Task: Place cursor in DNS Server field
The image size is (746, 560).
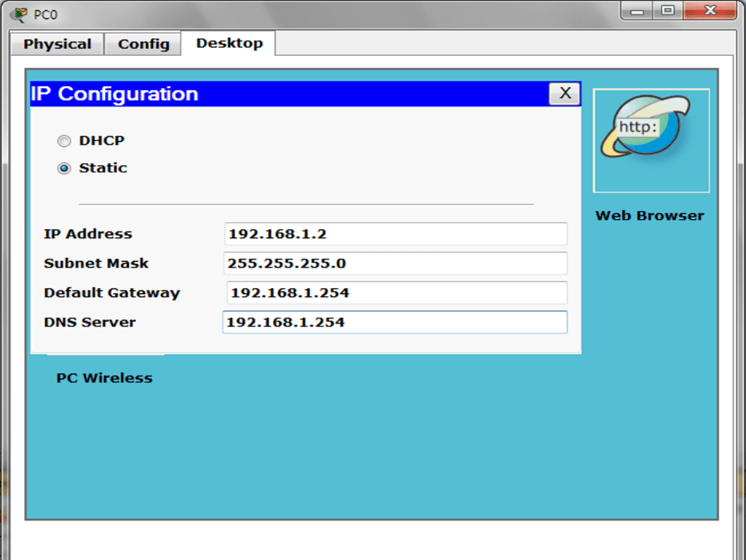Action: coord(394,322)
